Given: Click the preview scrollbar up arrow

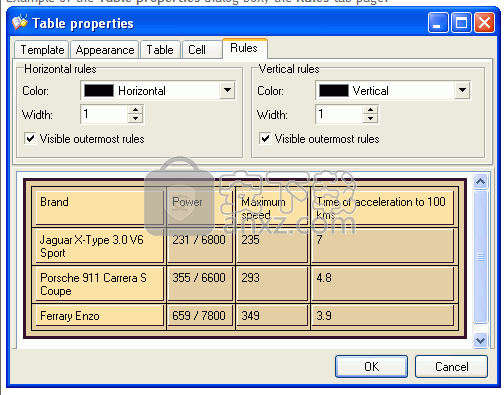Looking at the screenshot, I should coord(480,182).
